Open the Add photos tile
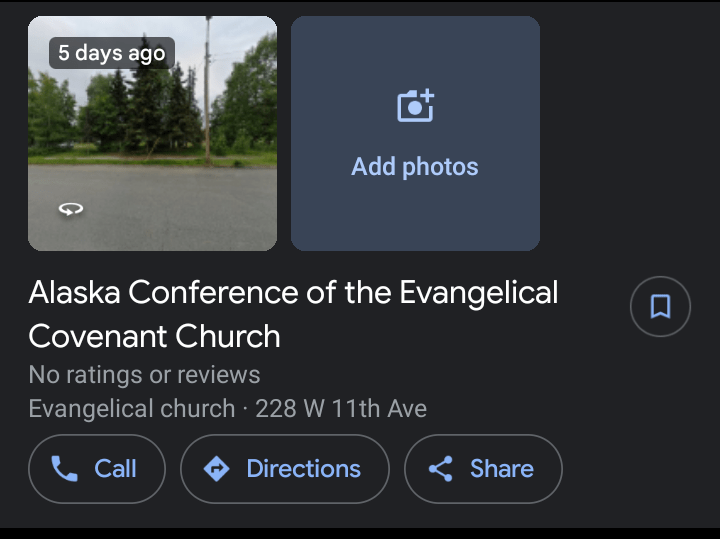Screen dimensions: 720x539 click(x=415, y=133)
